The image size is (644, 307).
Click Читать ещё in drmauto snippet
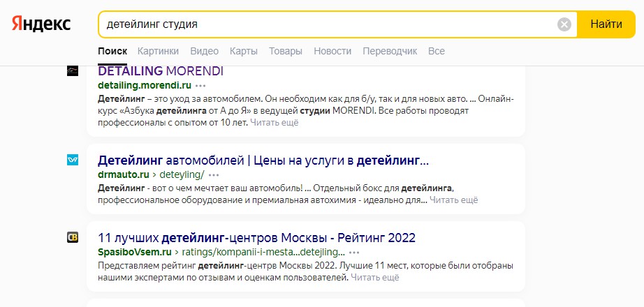pos(454,200)
